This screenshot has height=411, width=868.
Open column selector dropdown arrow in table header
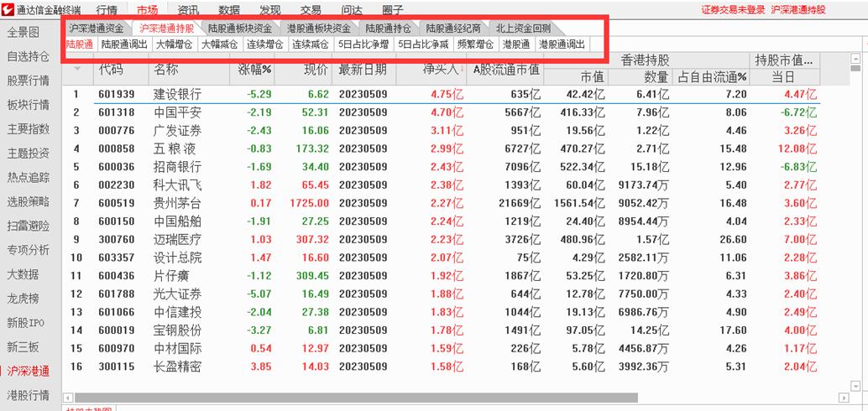point(77,69)
